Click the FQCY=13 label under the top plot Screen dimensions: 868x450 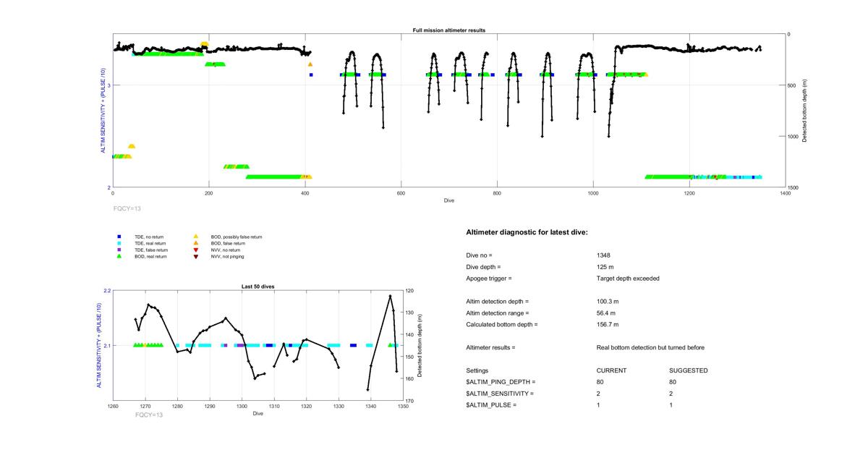point(128,208)
